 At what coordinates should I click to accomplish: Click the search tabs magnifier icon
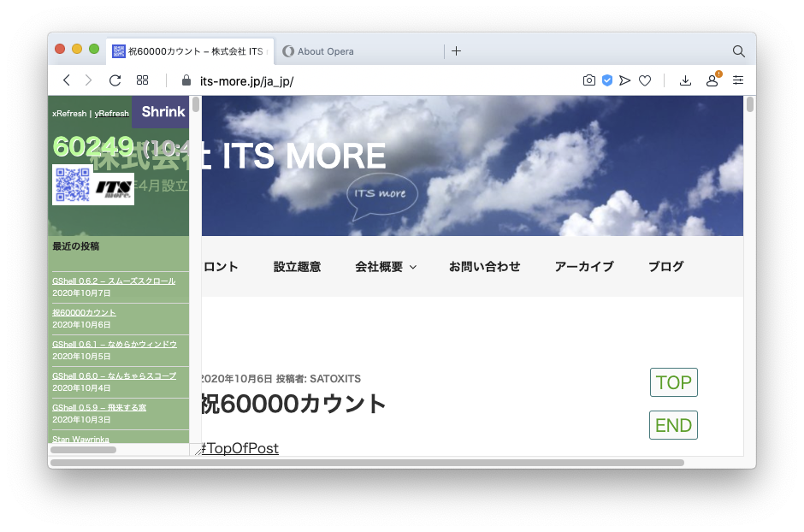point(738,51)
